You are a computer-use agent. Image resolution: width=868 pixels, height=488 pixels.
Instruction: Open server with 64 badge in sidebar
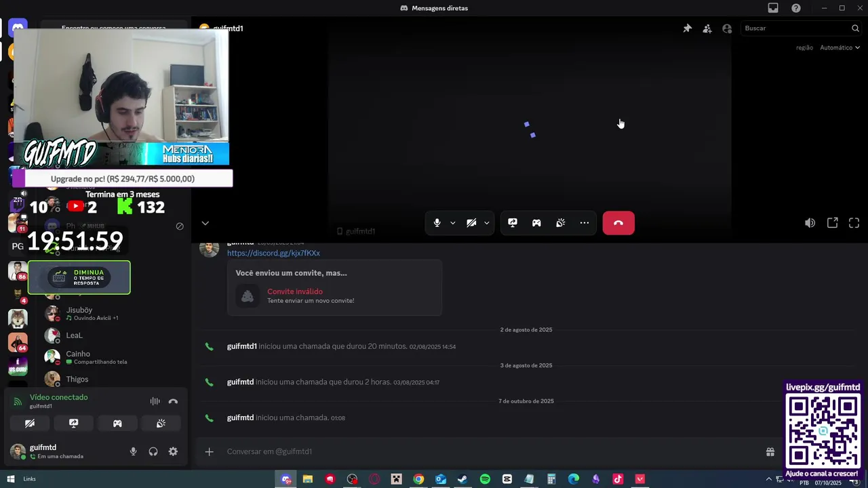18,342
